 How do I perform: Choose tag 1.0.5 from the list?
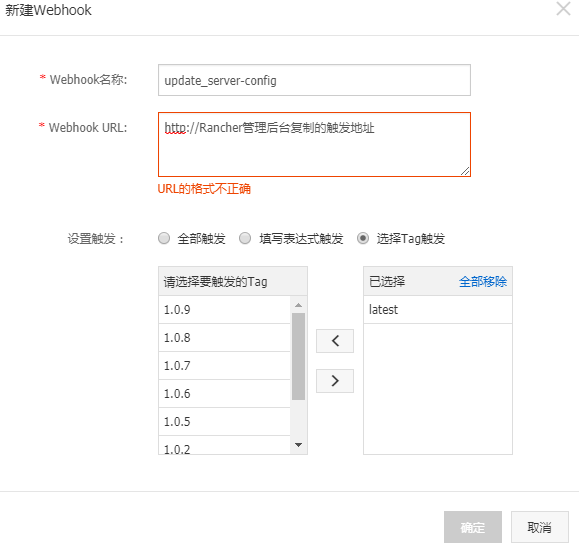coord(225,422)
